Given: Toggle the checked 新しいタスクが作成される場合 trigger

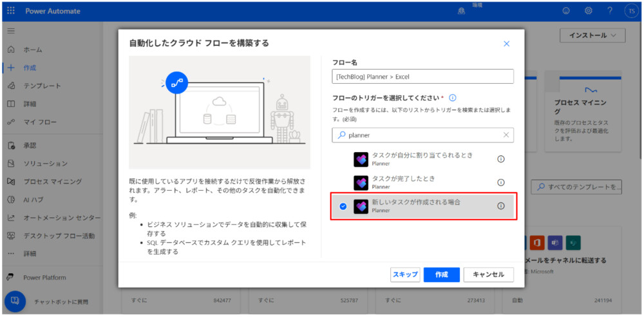Looking at the screenshot, I should click(x=343, y=206).
